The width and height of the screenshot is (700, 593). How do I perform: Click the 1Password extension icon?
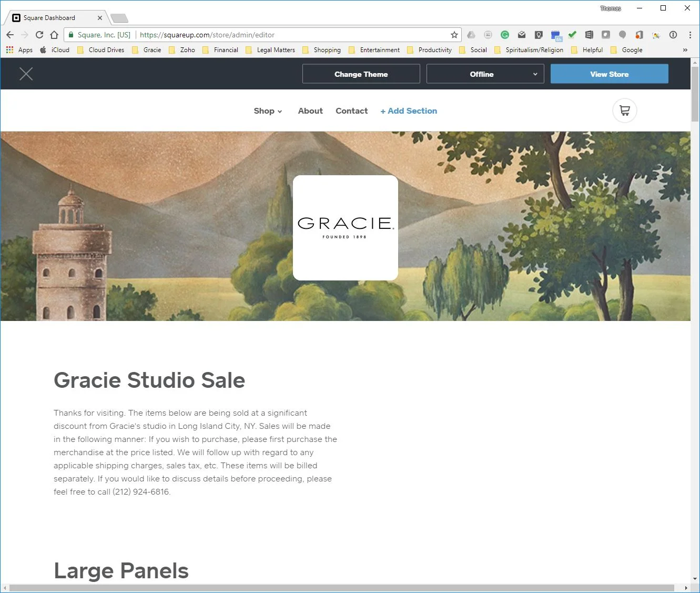(x=673, y=35)
